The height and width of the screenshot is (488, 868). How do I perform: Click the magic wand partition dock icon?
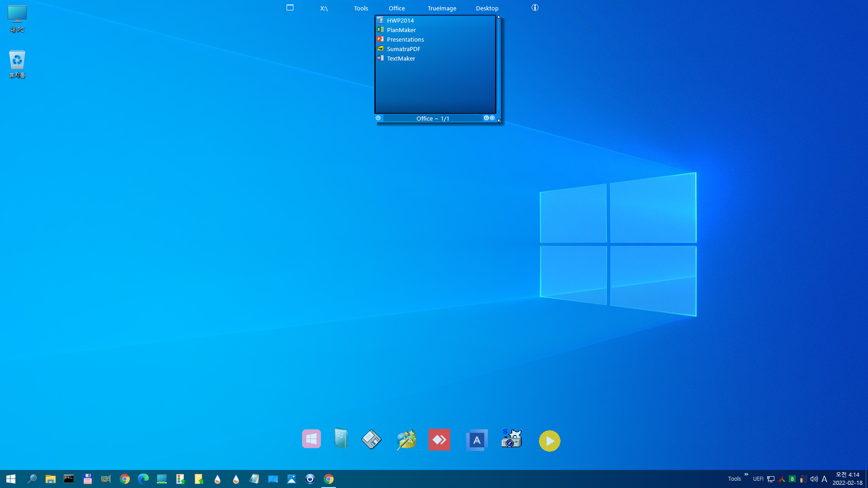click(406, 440)
